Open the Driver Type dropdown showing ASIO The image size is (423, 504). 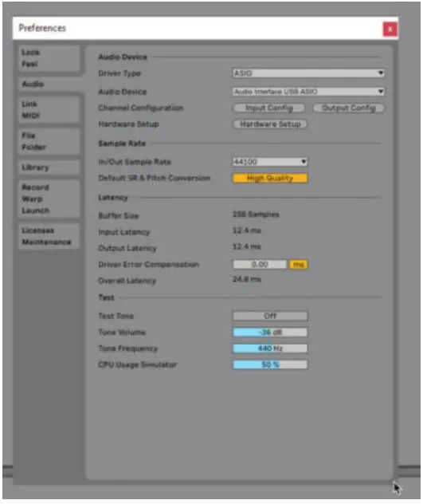coord(308,73)
